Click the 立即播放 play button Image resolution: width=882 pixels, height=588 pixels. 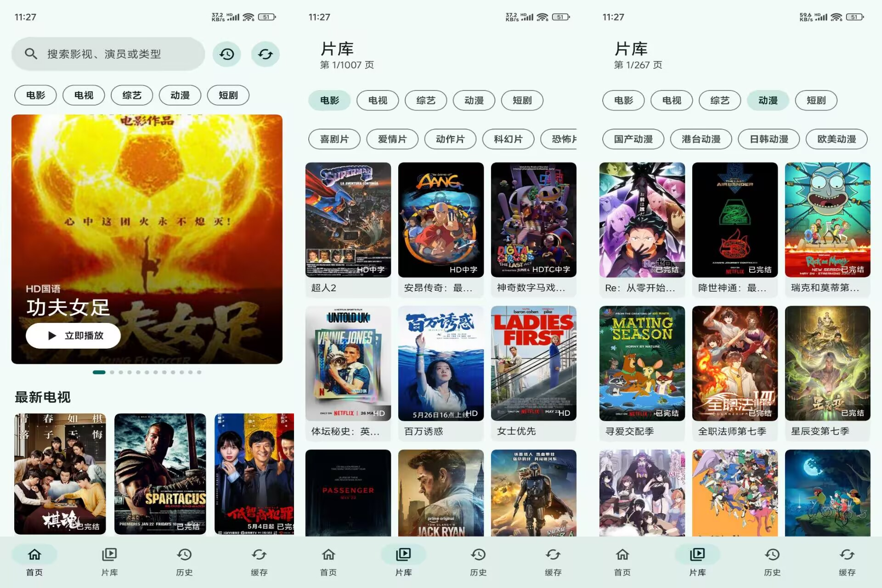point(73,336)
